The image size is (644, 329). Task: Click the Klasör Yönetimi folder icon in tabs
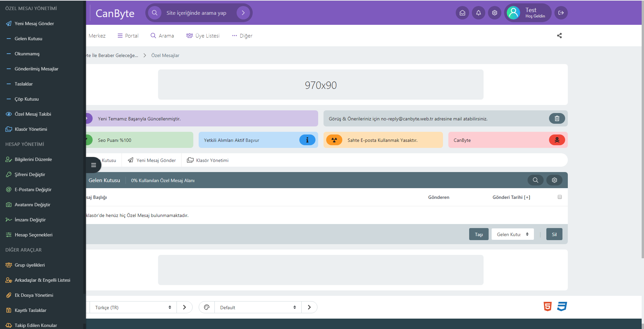pos(190,160)
